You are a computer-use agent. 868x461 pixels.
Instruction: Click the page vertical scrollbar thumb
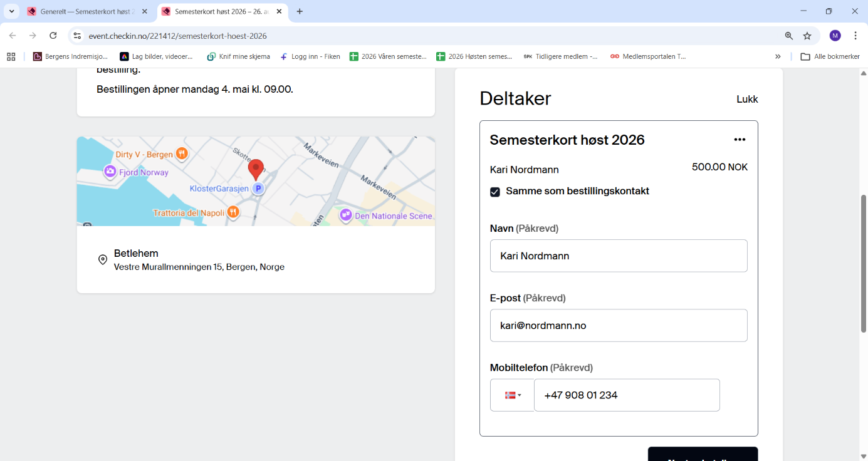tap(863, 263)
